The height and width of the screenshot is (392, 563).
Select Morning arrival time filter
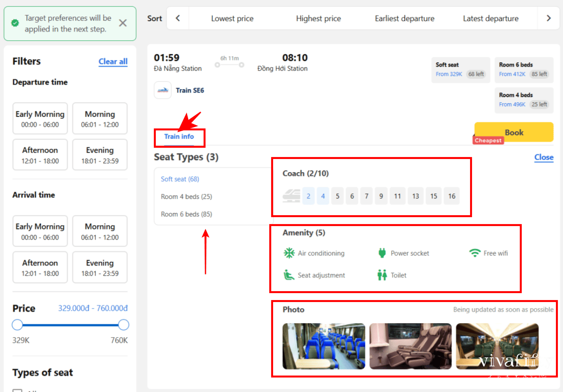point(100,231)
